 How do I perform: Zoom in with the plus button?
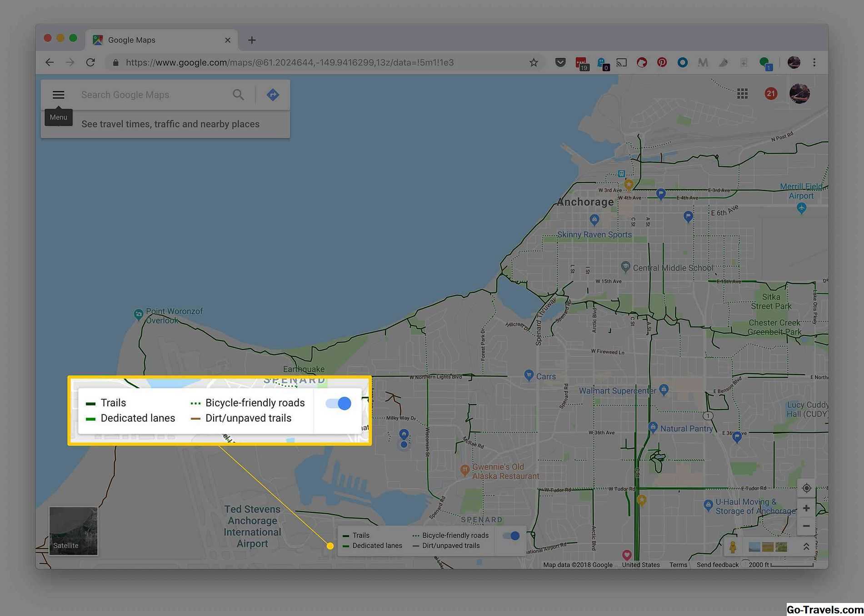(806, 508)
